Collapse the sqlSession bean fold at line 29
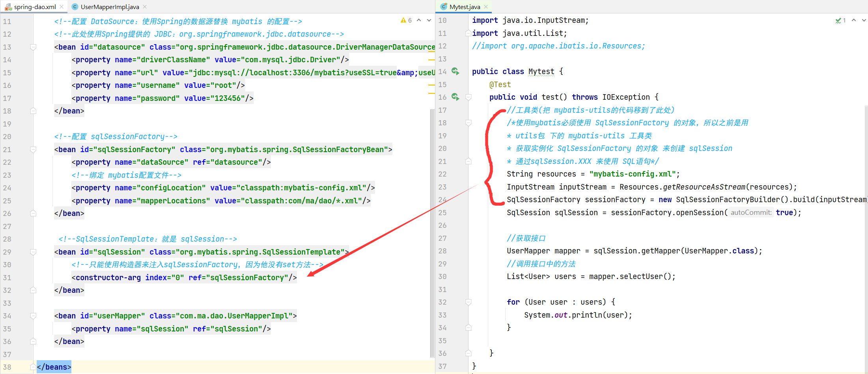Viewport: 868px width, 374px height. (x=33, y=252)
